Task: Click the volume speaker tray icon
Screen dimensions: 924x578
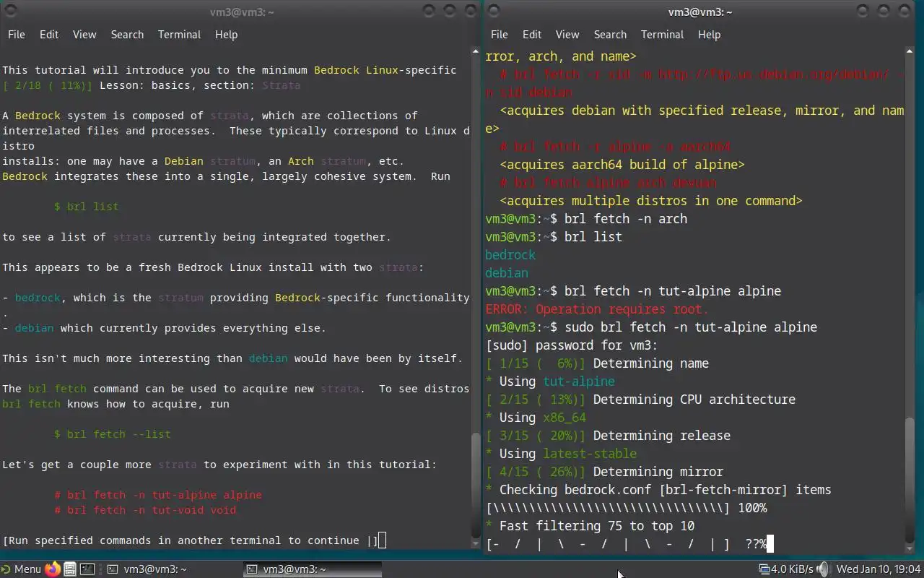Action: click(x=824, y=569)
